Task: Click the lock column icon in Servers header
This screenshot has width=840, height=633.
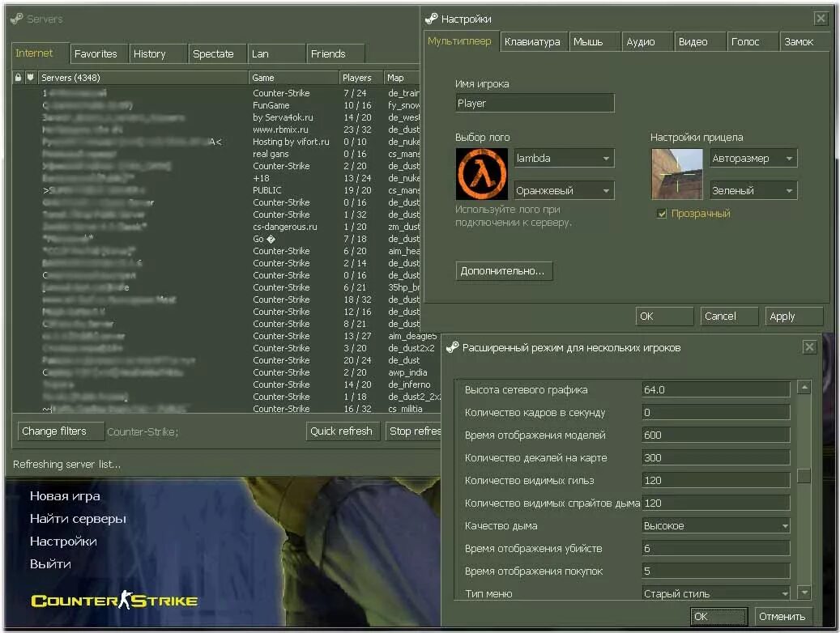Action: 18,78
